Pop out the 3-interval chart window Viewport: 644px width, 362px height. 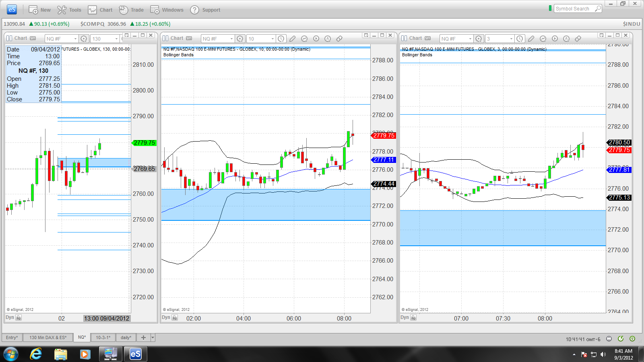click(601, 35)
